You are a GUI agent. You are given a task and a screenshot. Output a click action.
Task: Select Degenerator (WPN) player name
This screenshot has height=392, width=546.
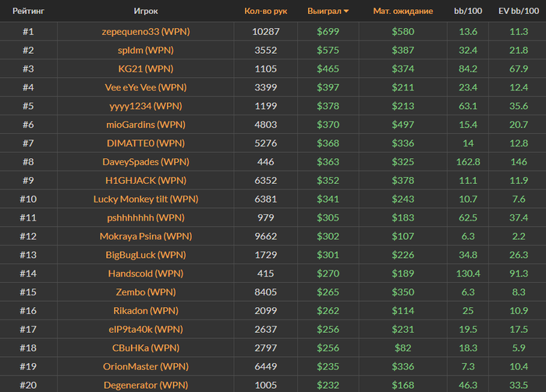pos(146,385)
